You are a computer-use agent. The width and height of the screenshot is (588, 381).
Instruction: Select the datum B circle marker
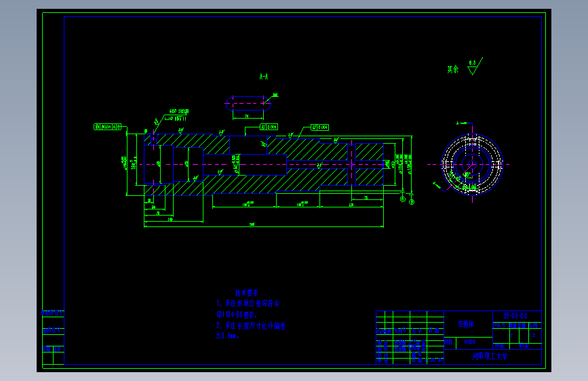412,202
